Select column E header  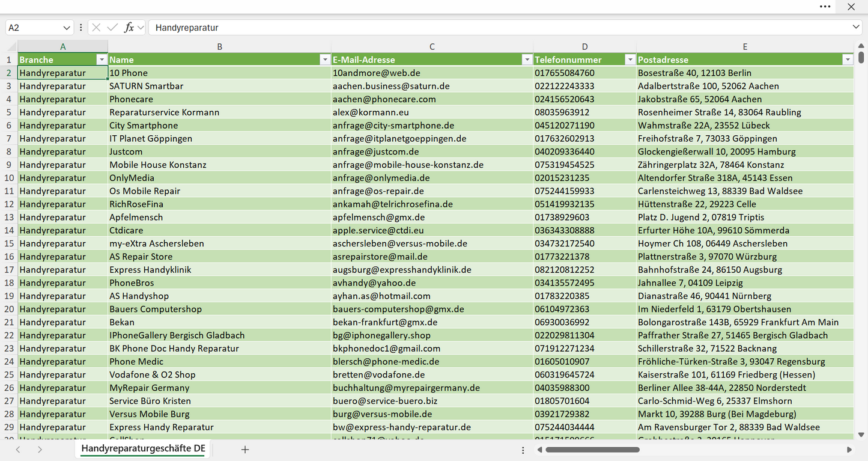pos(745,46)
